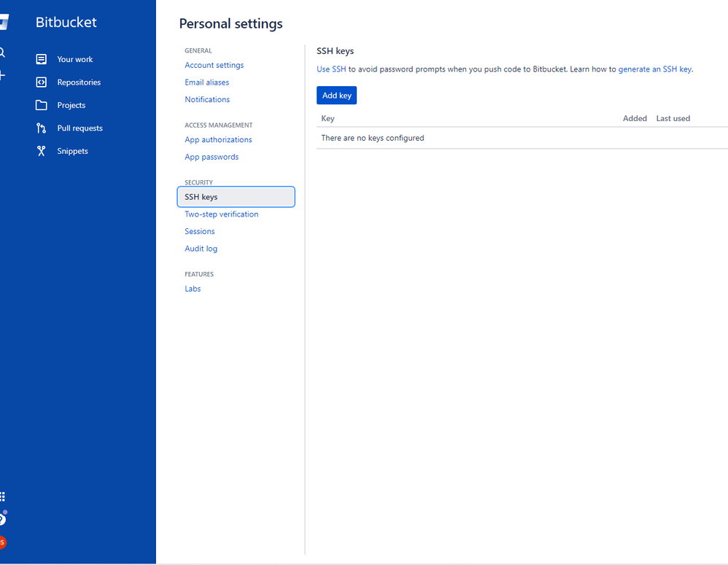Screen dimensions: 728x565
Task: Open Email aliases settings
Action: [x=206, y=82]
